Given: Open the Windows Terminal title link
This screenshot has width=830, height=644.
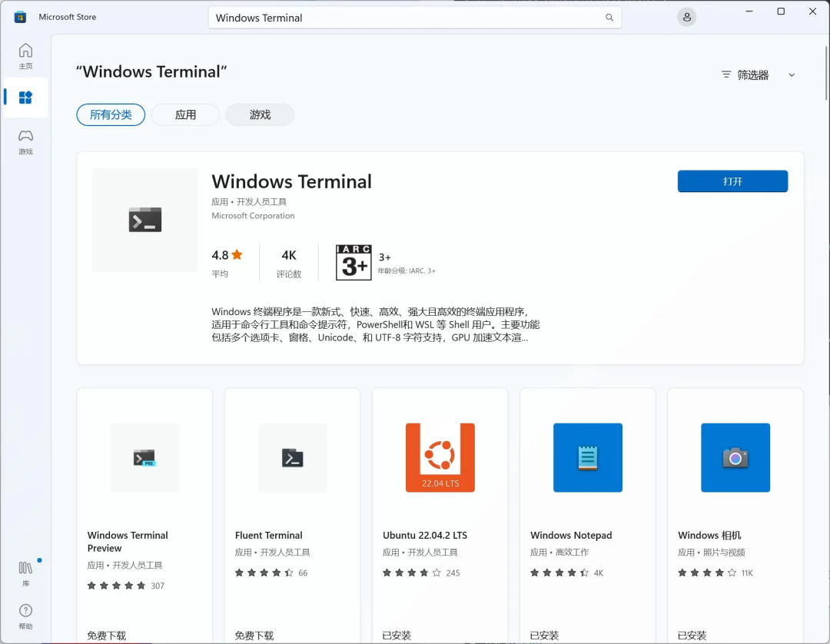Looking at the screenshot, I should tap(292, 181).
